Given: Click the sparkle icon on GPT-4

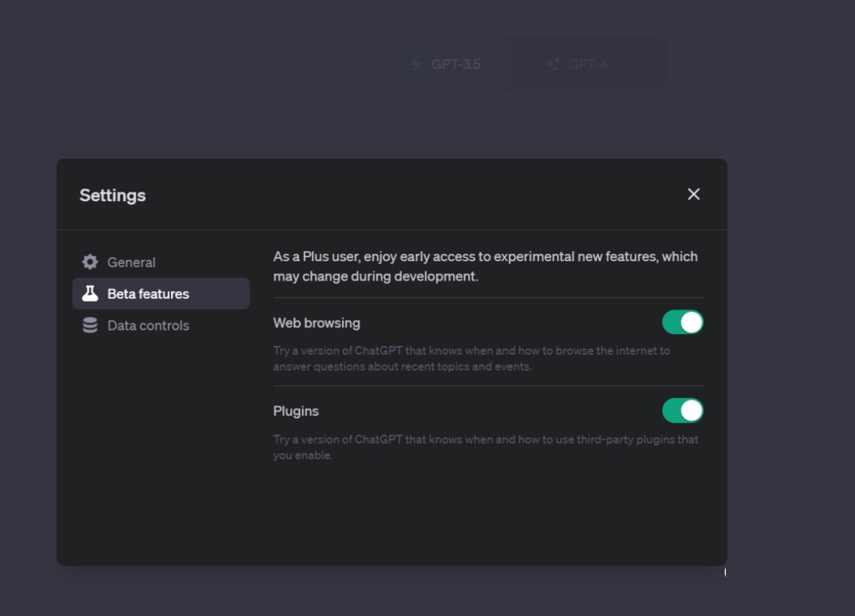Looking at the screenshot, I should [x=553, y=64].
